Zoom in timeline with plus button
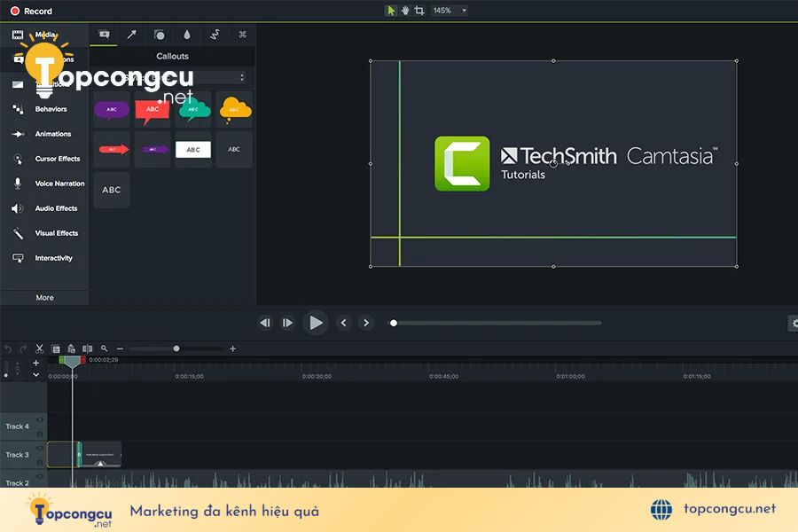This screenshot has width=798, height=532. click(x=232, y=348)
